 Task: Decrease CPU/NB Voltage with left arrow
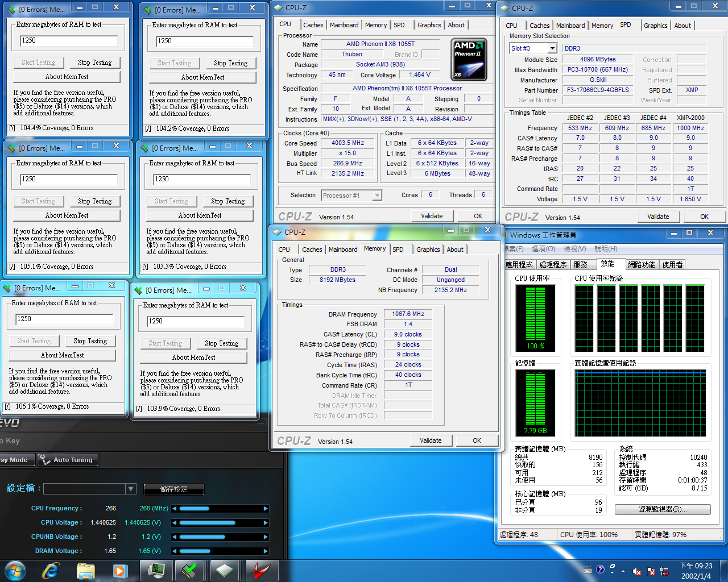(x=174, y=537)
